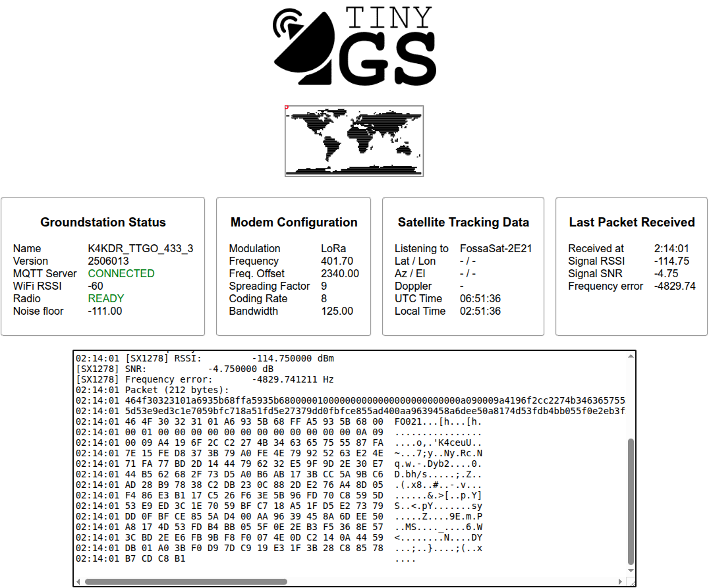
Task: Click the Listening to label
Action: click(x=422, y=249)
